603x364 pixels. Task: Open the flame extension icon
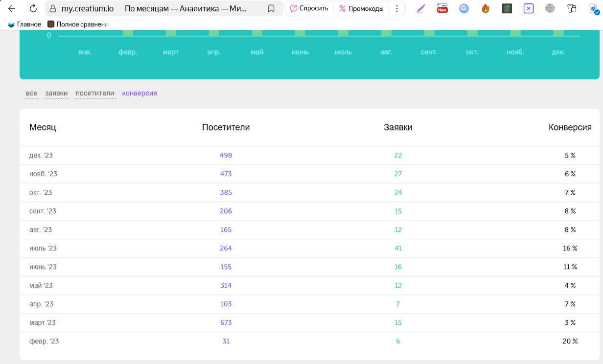[486, 8]
